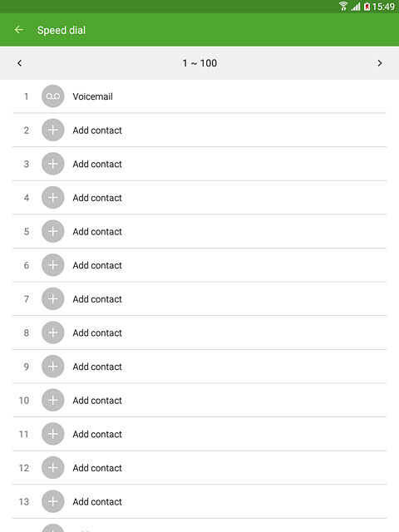Viewport: 399px width, 532px height.
Task: Tap the plus icon for slot 9
Action: click(x=52, y=367)
